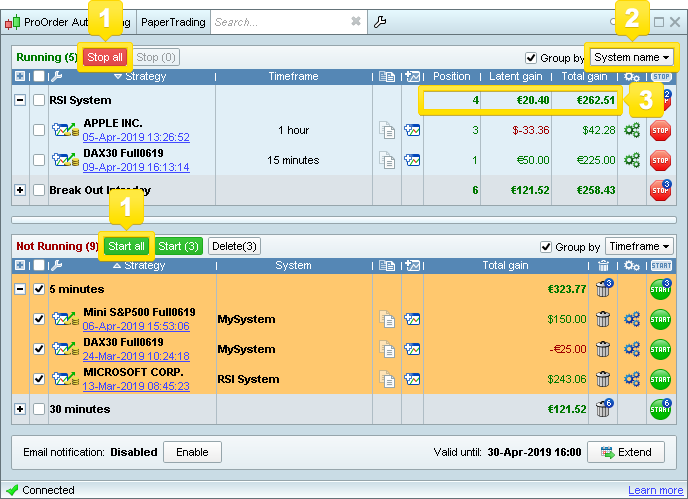The width and height of the screenshot is (688, 499).
Task: Uncheck Group by checkbox in Running section
Action: point(531,58)
